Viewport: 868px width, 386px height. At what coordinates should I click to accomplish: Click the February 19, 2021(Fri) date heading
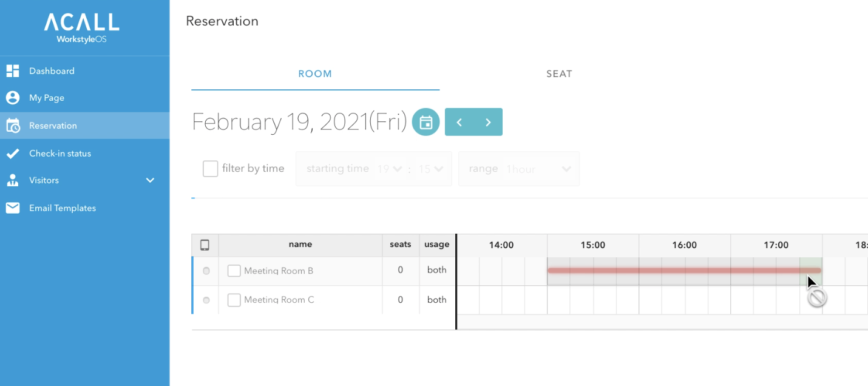click(299, 122)
